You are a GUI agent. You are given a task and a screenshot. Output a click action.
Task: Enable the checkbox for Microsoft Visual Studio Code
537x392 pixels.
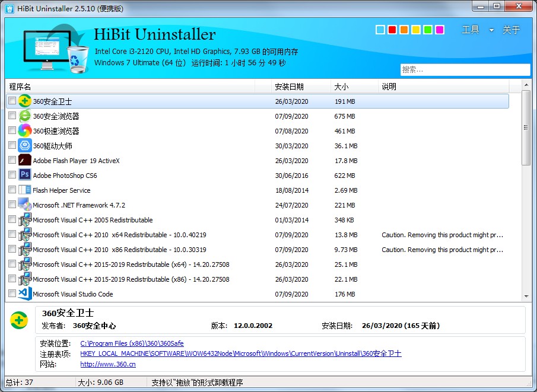tap(11, 294)
